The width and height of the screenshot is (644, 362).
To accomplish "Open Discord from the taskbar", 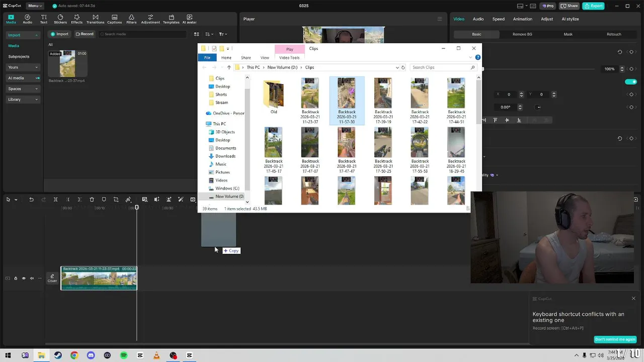I will [91, 355].
